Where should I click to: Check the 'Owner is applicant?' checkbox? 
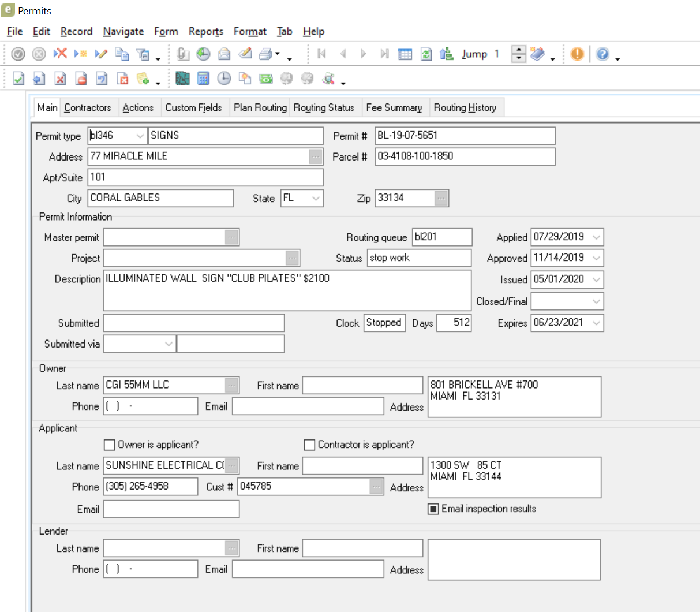pyautogui.click(x=109, y=445)
